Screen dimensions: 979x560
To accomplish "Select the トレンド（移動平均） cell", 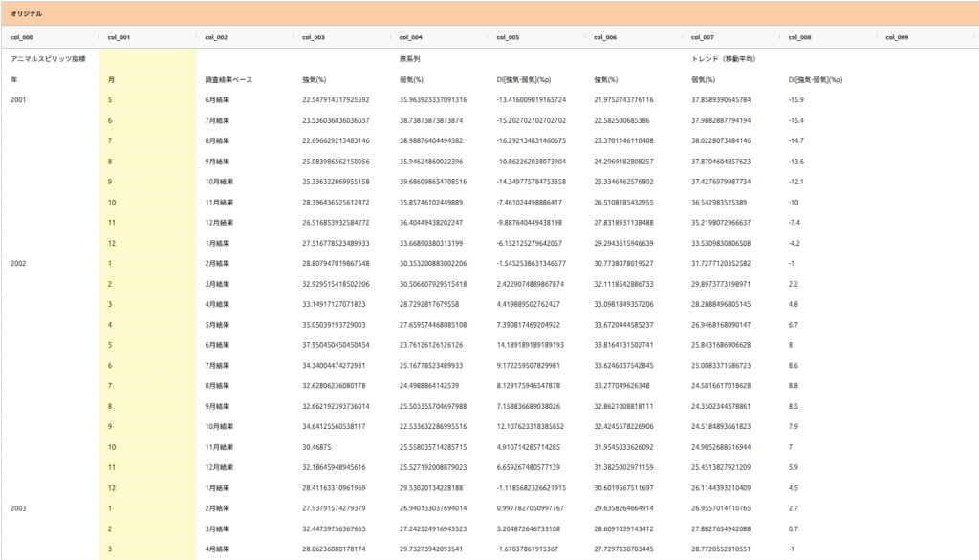I will click(724, 59).
